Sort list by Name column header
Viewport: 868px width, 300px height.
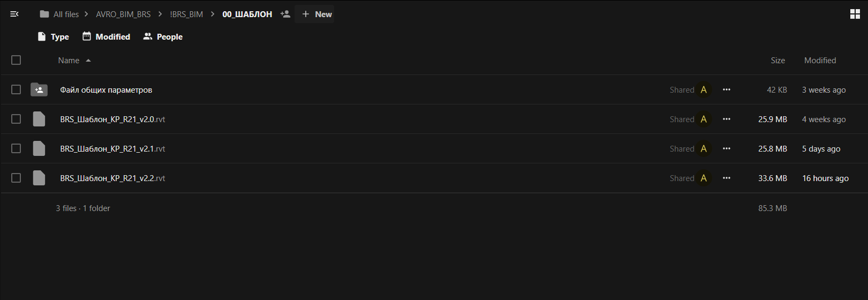point(69,61)
